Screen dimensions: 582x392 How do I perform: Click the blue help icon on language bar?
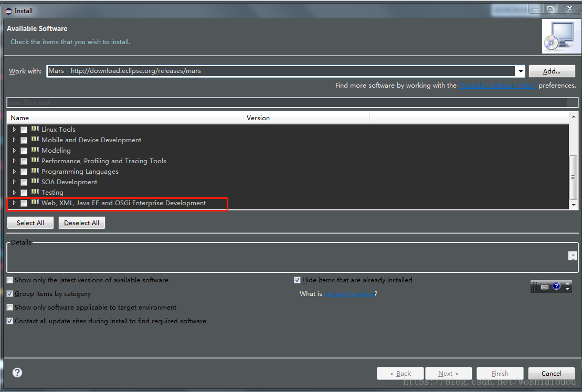556,286
